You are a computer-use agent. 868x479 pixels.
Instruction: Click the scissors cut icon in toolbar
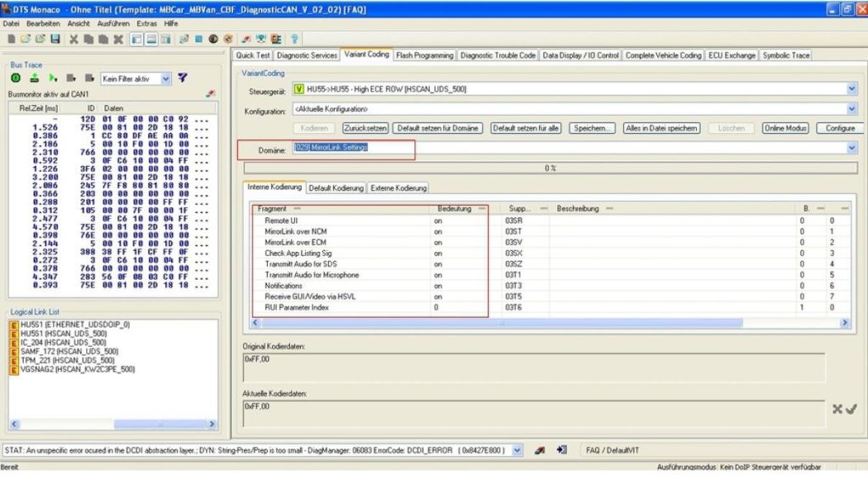73,39
